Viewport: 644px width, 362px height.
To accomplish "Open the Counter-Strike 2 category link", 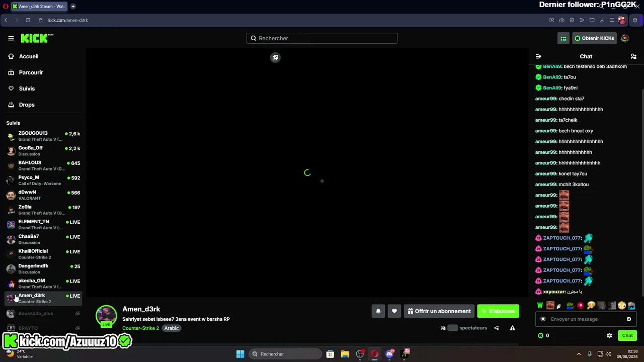I will click(140, 328).
